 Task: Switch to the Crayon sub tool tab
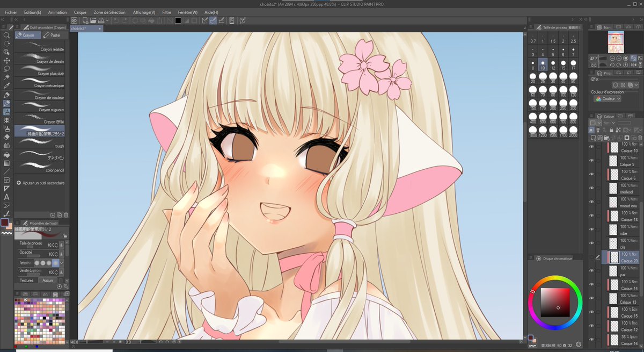tap(27, 35)
